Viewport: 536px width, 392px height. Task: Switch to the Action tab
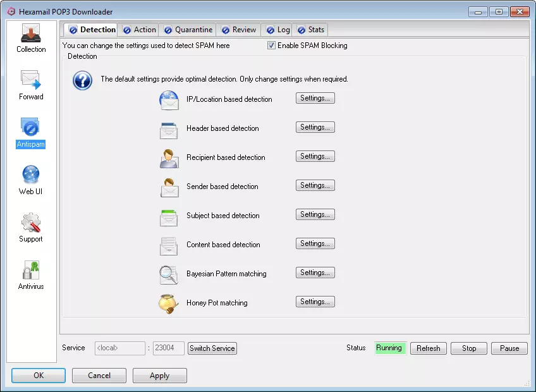138,30
